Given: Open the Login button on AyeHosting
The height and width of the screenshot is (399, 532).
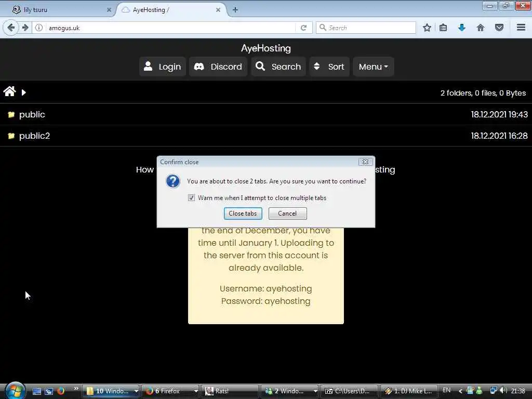Looking at the screenshot, I should point(163,66).
